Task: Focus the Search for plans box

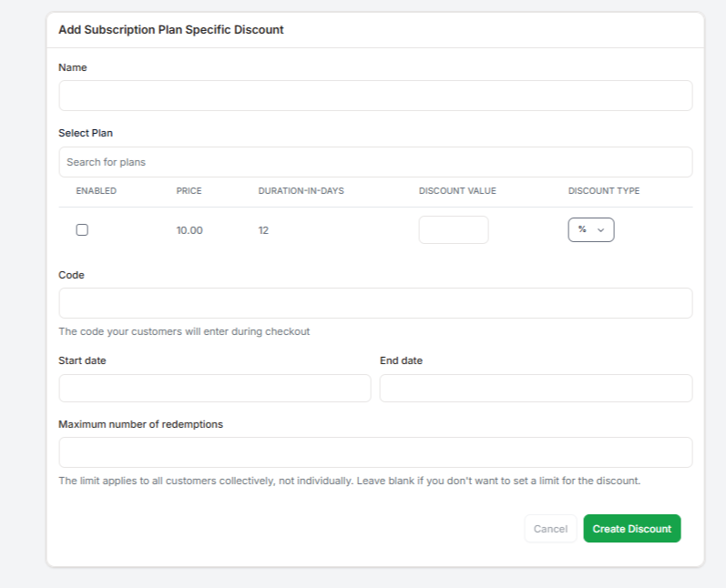Action: pos(375,162)
